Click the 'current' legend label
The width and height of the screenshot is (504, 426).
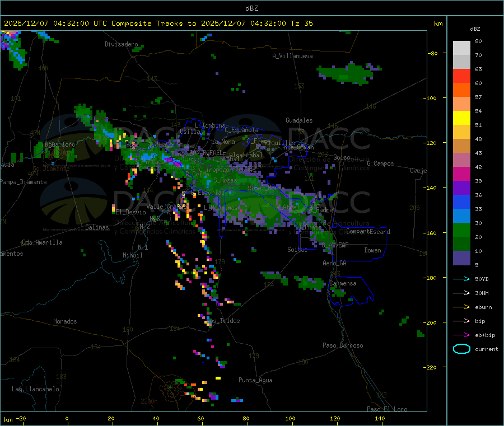487,349
